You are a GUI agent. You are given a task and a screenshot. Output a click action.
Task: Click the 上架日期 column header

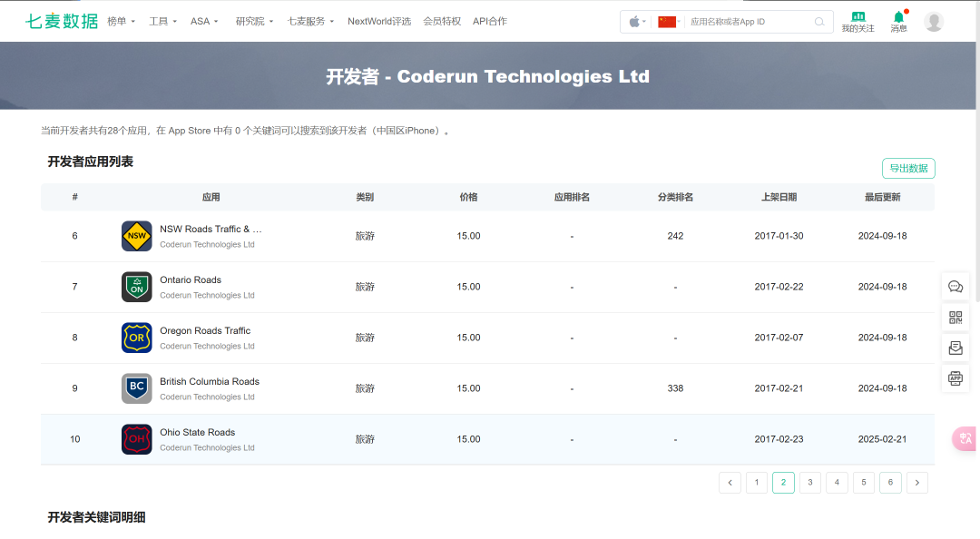click(x=779, y=197)
